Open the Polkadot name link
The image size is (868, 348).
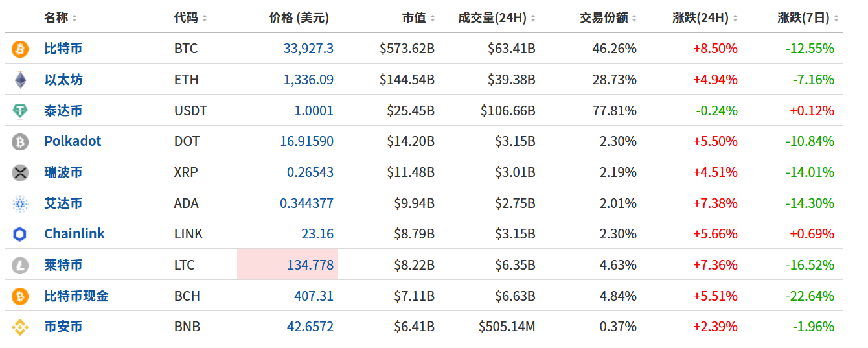[73, 141]
